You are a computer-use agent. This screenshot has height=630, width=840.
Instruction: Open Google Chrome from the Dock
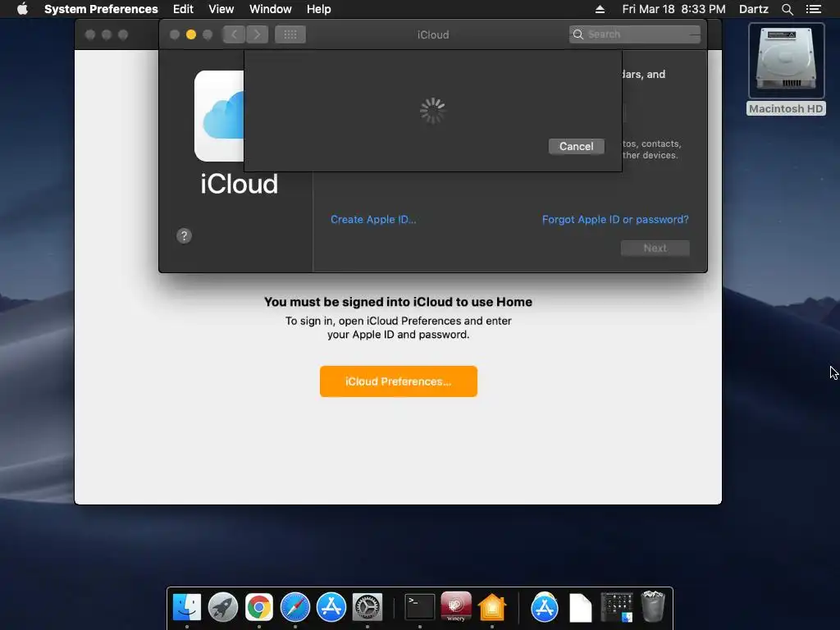(259, 607)
